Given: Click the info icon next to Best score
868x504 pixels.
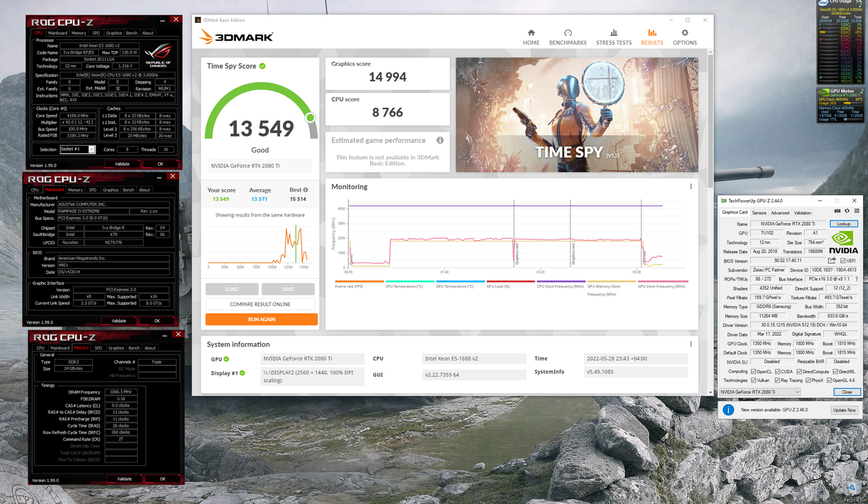Looking at the screenshot, I should (306, 190).
